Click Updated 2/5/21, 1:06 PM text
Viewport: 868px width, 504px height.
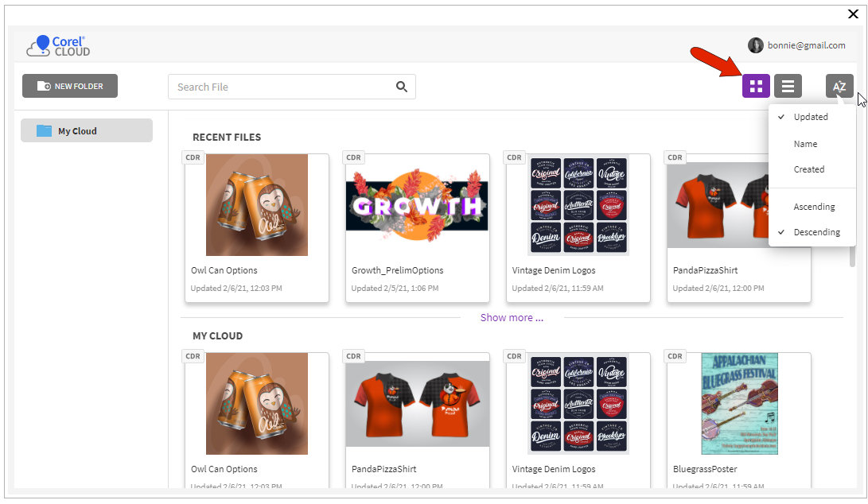click(395, 289)
